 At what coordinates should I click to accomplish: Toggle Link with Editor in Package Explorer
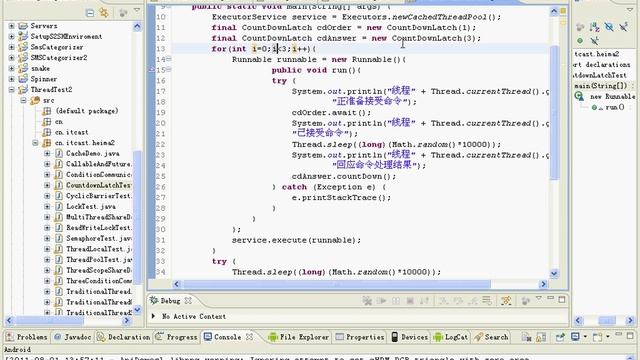104,13
